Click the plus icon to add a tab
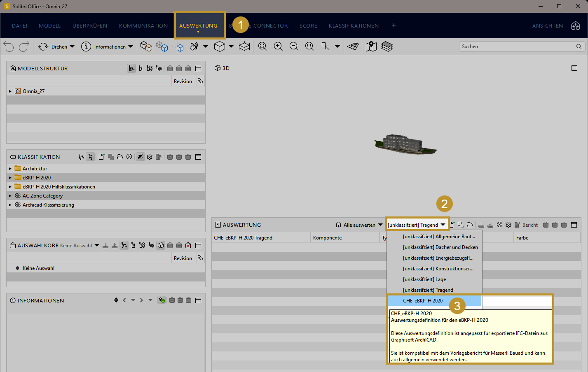 pyautogui.click(x=394, y=26)
